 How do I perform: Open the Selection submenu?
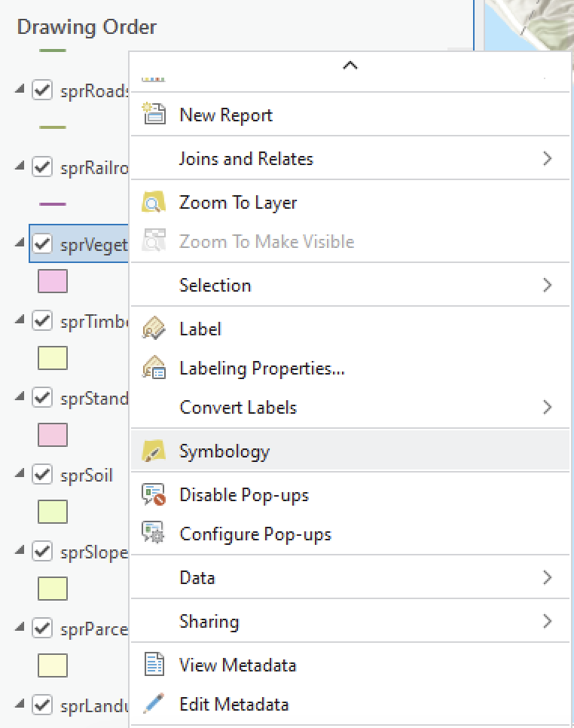point(215,286)
